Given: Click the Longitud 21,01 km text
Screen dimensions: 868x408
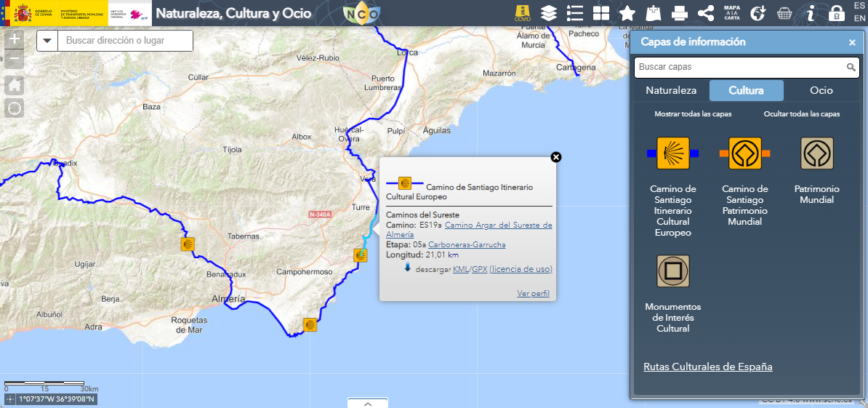Looking at the screenshot, I should 422,255.
